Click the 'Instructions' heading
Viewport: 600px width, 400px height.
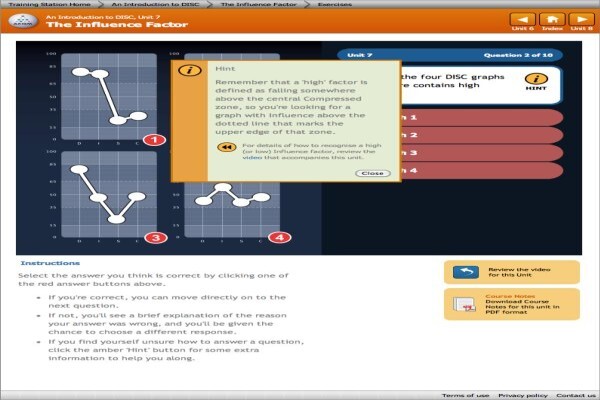pos(50,263)
